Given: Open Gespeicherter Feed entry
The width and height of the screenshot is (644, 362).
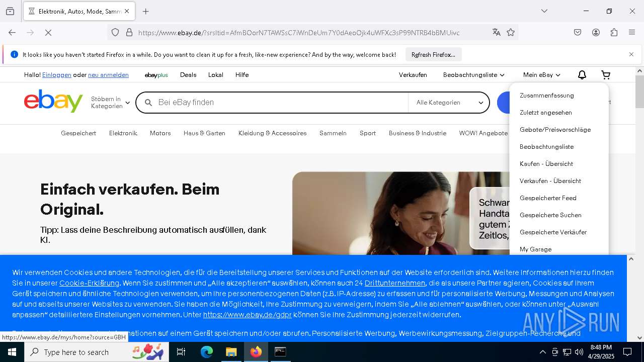Looking at the screenshot, I should [548, 198].
